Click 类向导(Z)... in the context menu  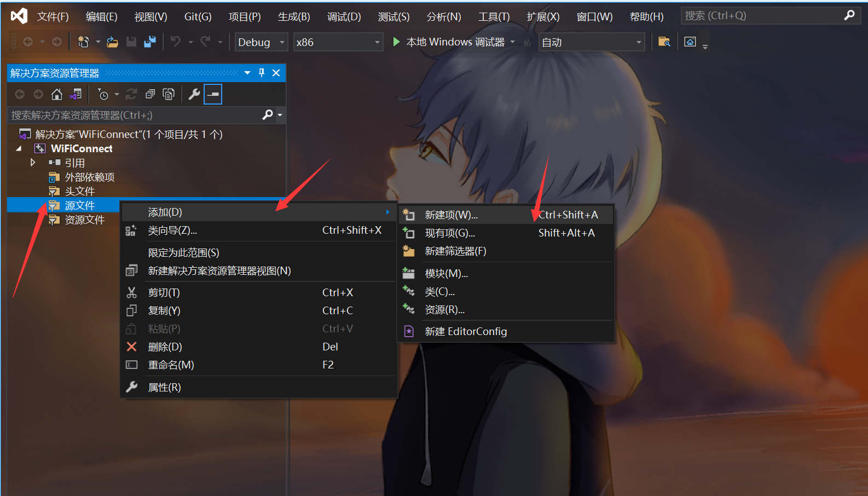[x=259, y=230]
